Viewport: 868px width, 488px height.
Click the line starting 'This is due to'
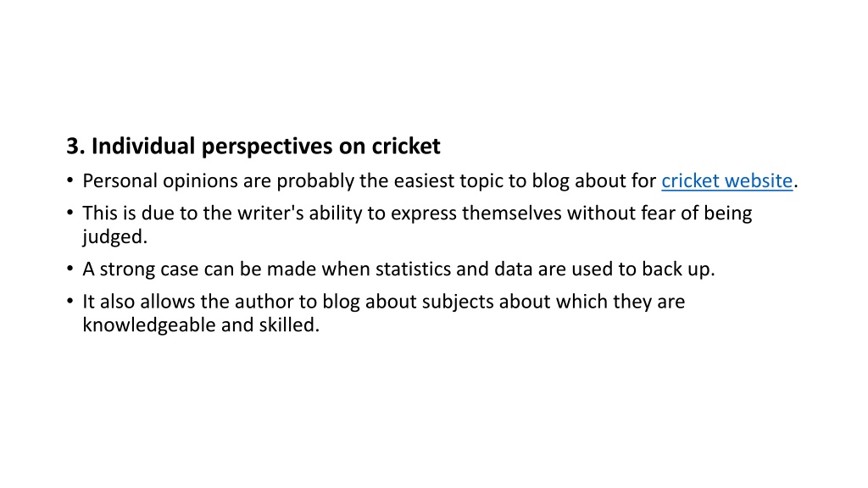click(417, 213)
